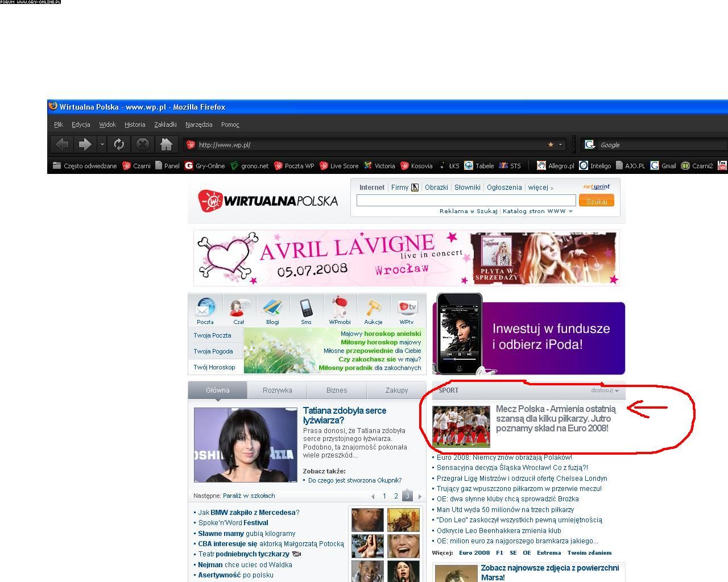
Task: Go to the previous news slide arrow
Action: coord(373,496)
